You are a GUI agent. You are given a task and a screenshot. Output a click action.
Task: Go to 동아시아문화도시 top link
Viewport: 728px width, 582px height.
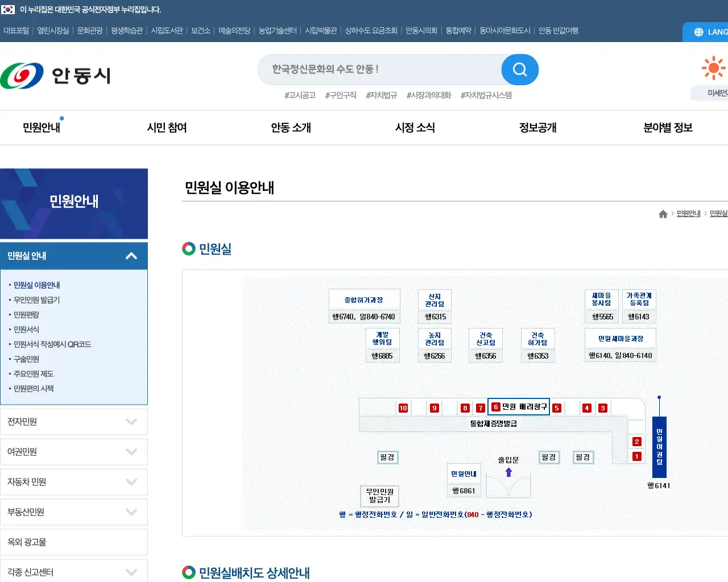pos(505,31)
